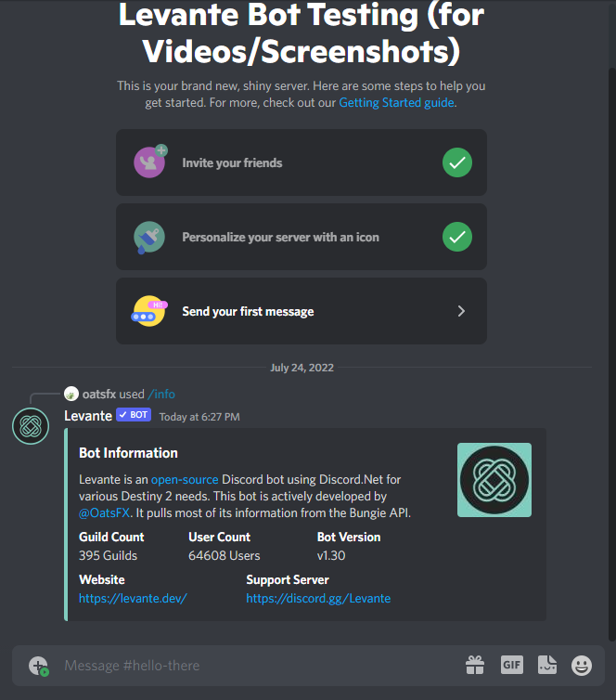616x700 pixels.
Task: Open the https://discord.gg/Levante support link
Action: [318, 598]
